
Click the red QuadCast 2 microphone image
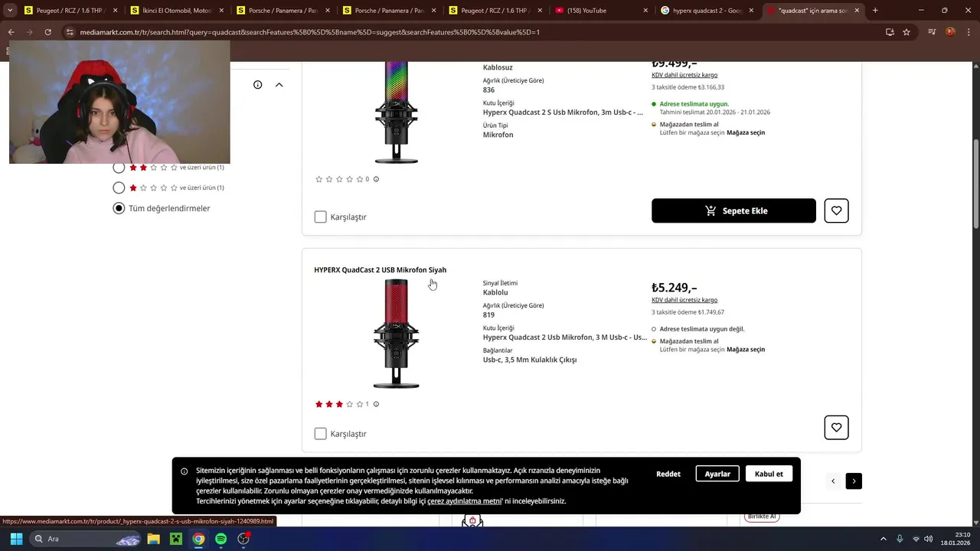coord(396,334)
